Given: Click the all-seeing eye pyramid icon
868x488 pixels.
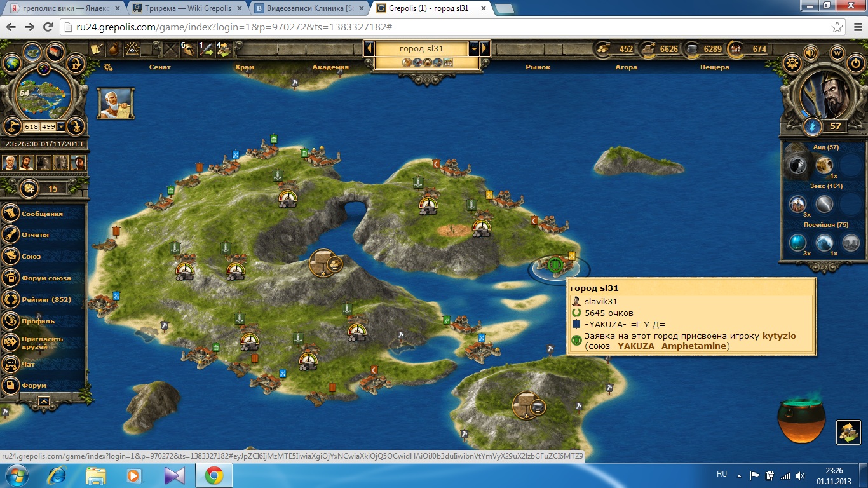Looking at the screenshot, I should 132,50.
